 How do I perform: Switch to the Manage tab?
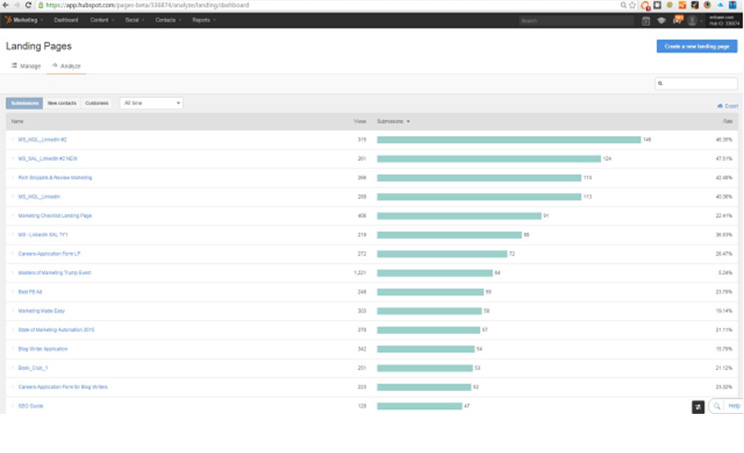point(27,66)
